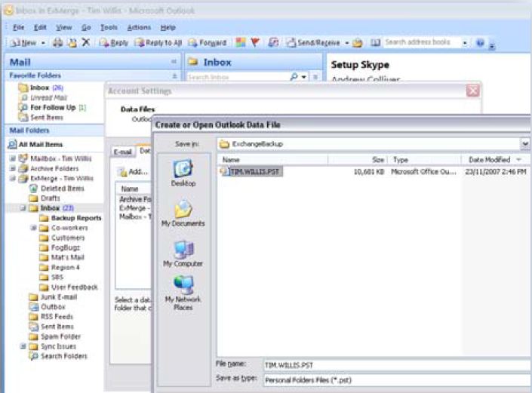Collapse the Favorite Folders section
The width and height of the screenshot is (532, 393).
coord(174,75)
